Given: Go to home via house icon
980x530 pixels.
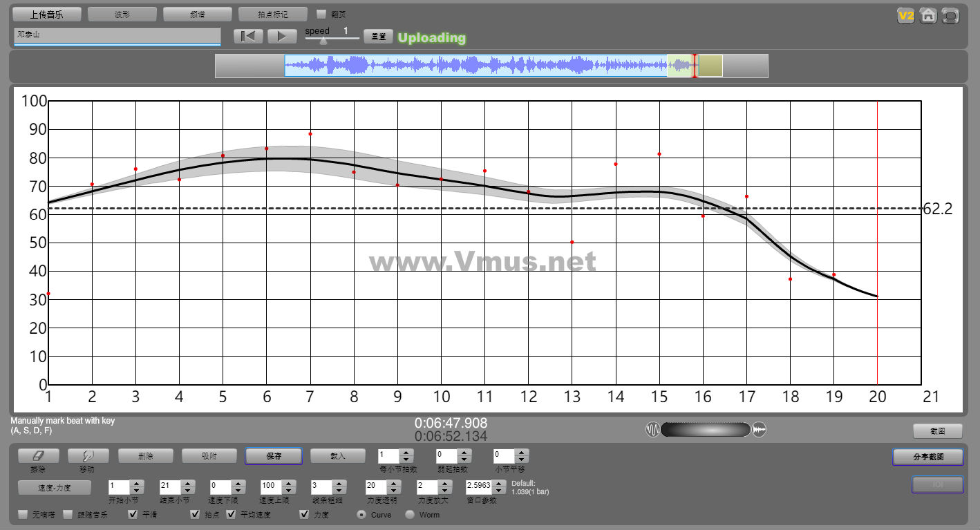Looking at the screenshot, I should coord(928,15).
